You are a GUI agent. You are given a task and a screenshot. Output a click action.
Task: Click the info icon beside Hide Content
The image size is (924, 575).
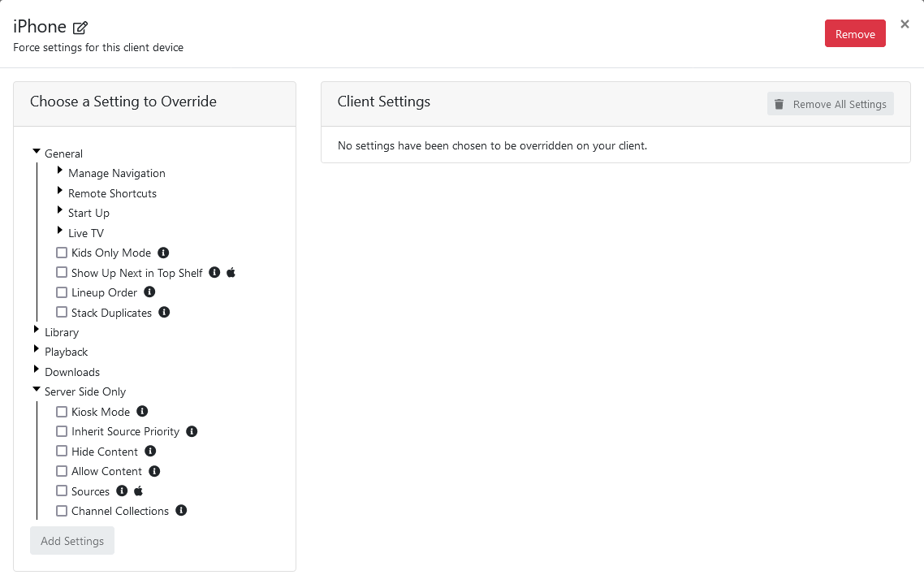152,451
